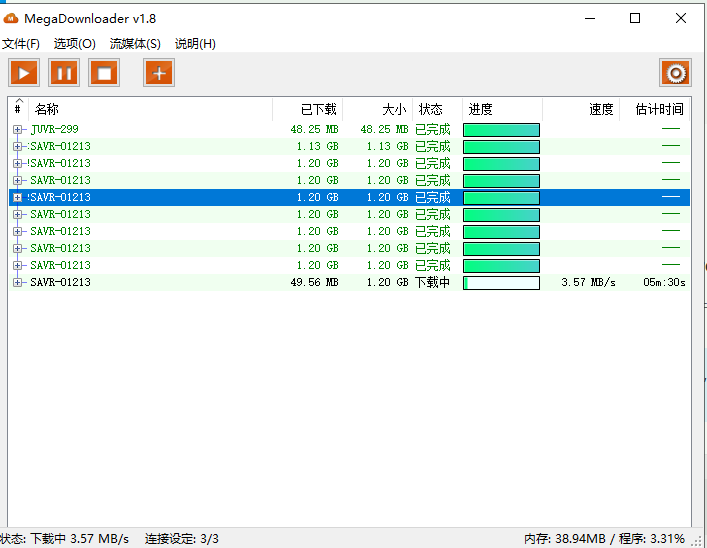Sort by the 估计时间 column header
Screen dimensions: 707x548
[x=655, y=109]
